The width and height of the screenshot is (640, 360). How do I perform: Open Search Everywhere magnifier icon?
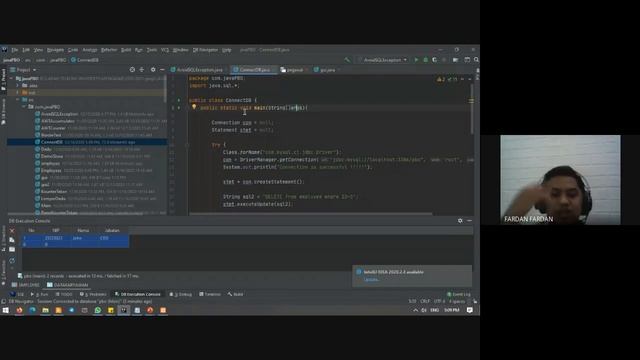(x=476, y=60)
